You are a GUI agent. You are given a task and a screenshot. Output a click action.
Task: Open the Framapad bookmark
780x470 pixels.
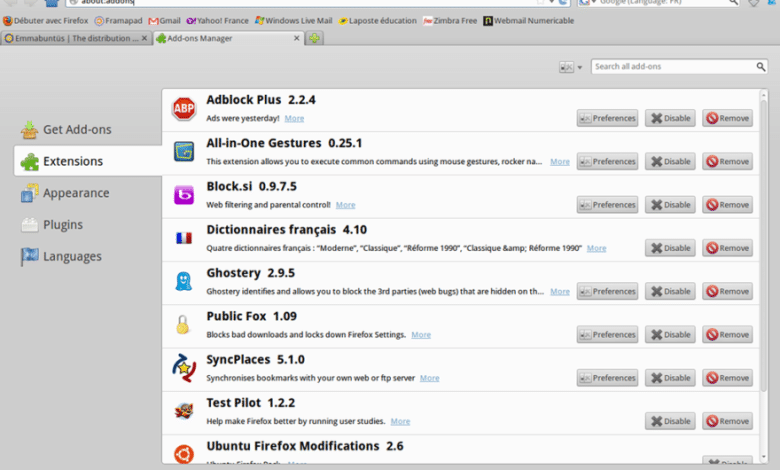[118, 21]
